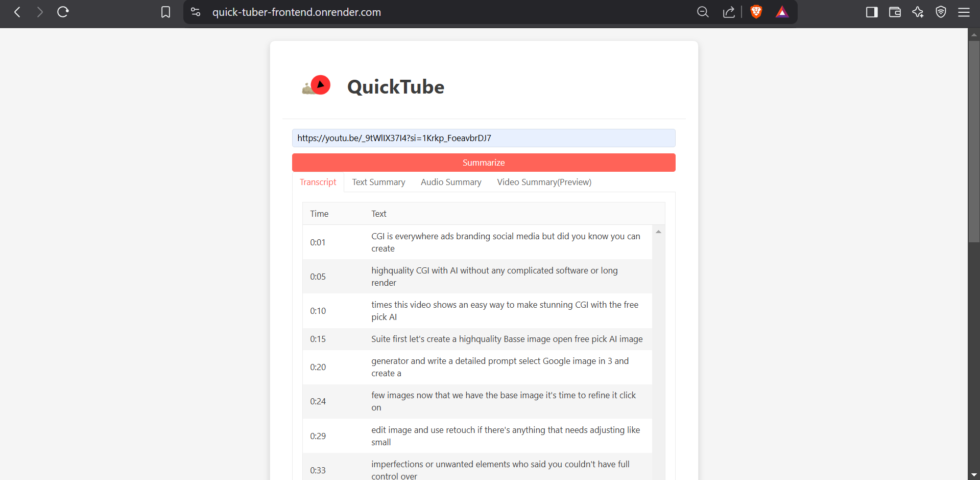980x480 pixels.
Task: Click the page scrollbar down arrow
Action: coord(974,475)
